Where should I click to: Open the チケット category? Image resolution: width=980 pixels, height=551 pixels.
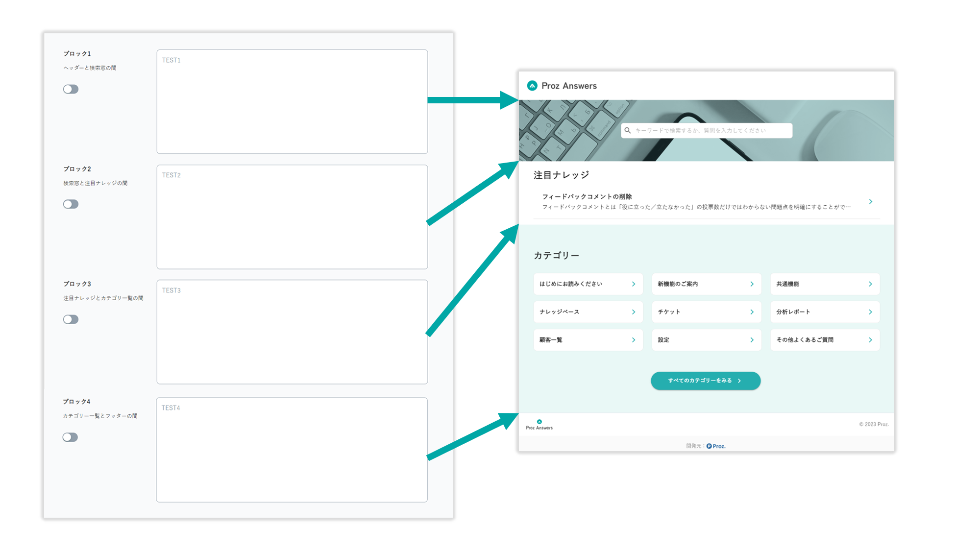[706, 312]
